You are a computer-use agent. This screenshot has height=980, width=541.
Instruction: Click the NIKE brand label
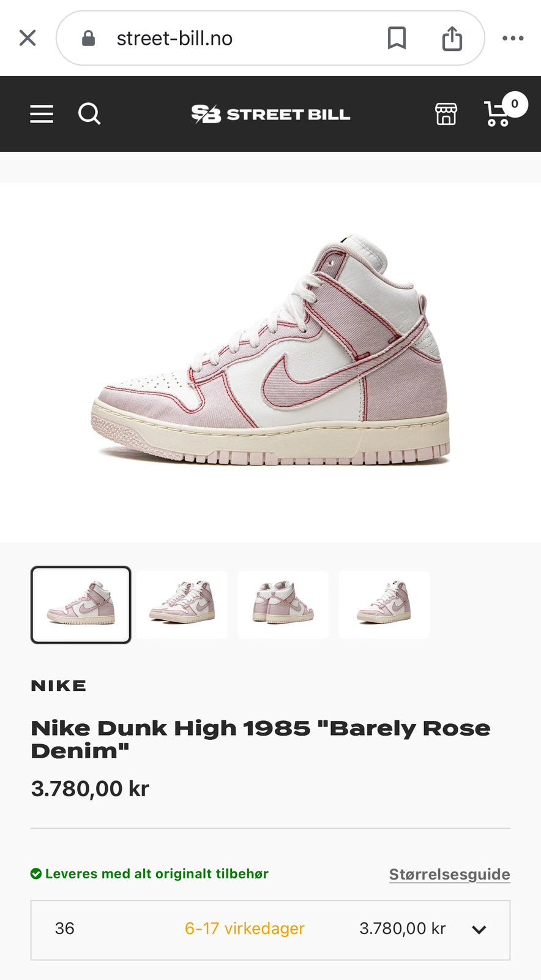point(59,685)
